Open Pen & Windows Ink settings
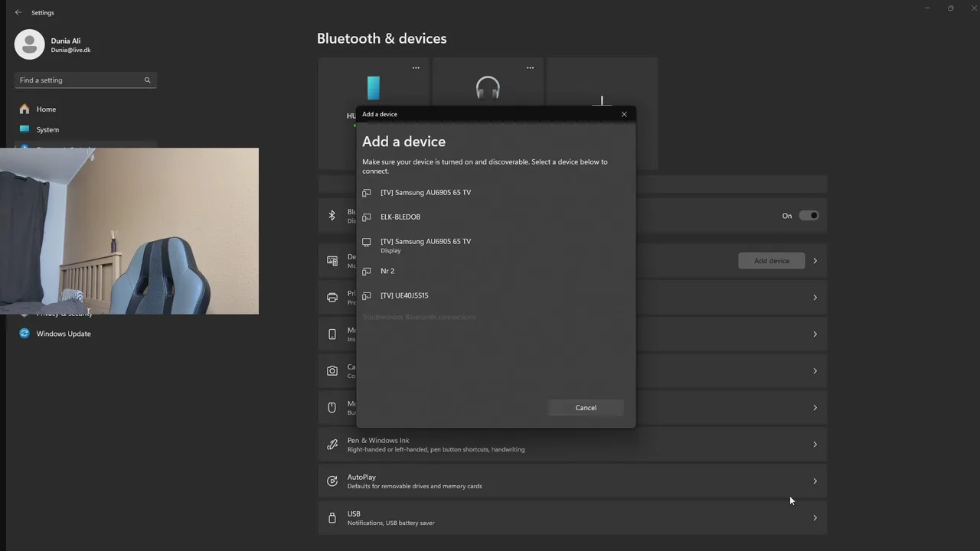The image size is (980, 551). 572,445
